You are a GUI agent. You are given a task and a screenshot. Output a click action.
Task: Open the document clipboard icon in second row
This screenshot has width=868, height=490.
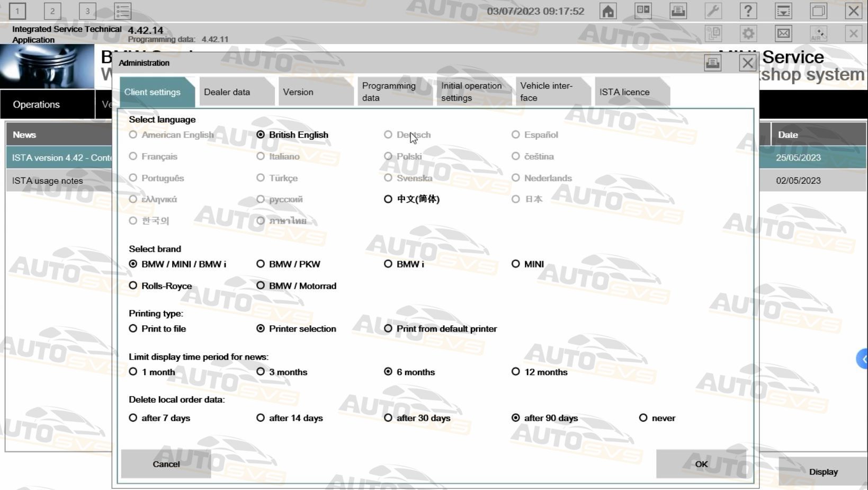coord(713,34)
